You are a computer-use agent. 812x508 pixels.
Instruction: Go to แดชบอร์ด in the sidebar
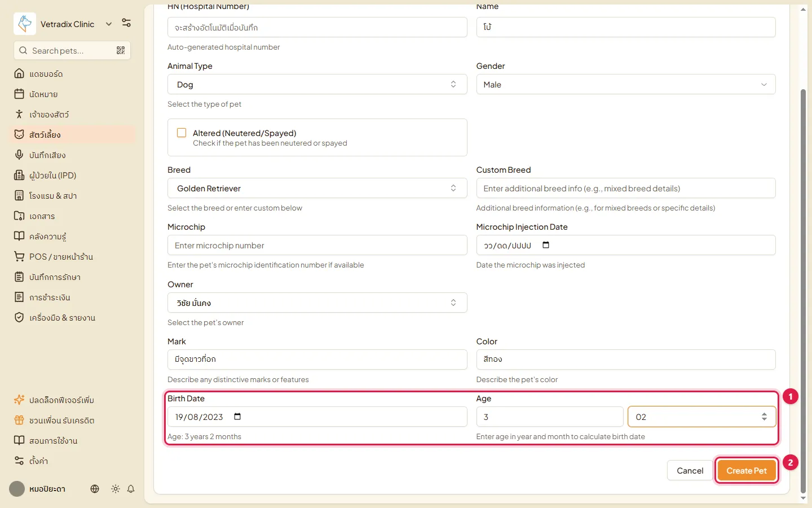(72, 74)
